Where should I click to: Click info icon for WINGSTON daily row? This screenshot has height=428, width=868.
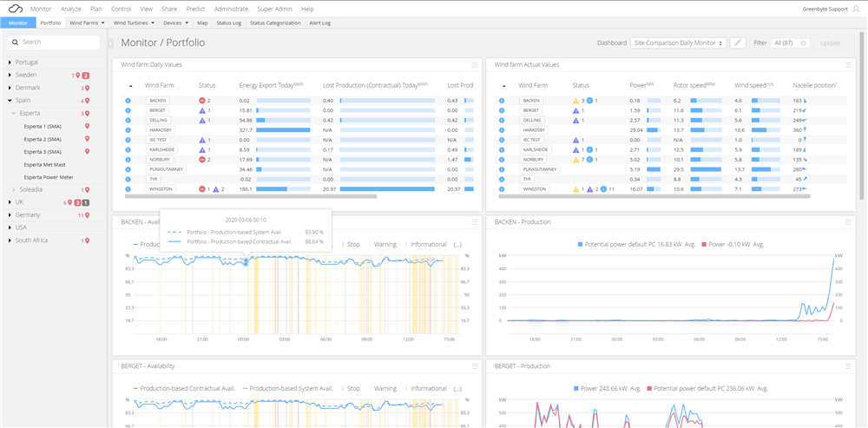128,188
